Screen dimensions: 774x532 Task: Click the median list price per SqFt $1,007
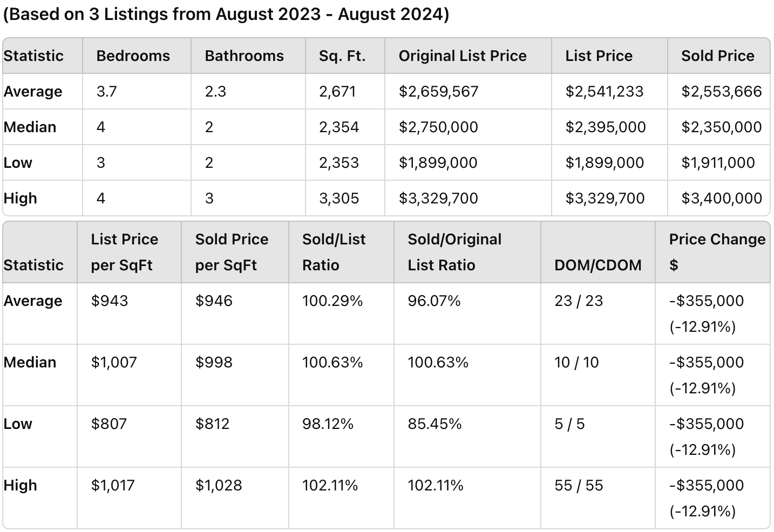pyautogui.click(x=114, y=362)
